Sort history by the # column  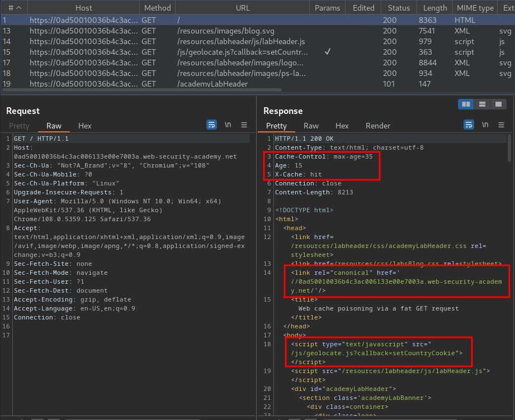14,8
